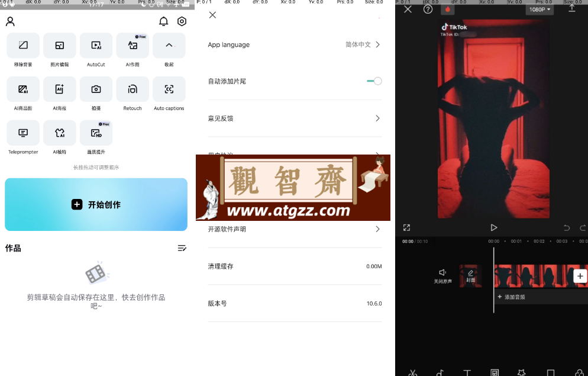Export the video with the upload icon
The height and width of the screenshot is (376, 588).
[x=572, y=8]
